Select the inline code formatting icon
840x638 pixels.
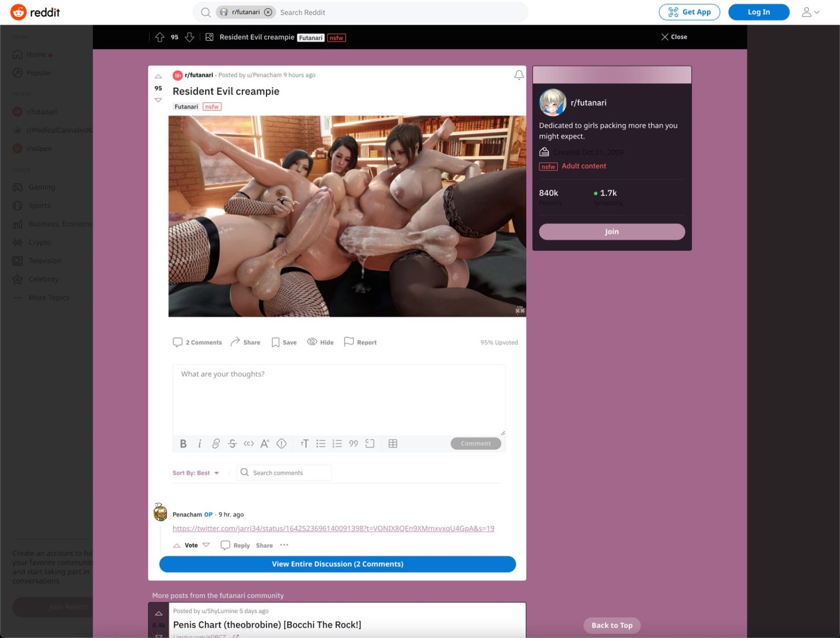(249, 444)
